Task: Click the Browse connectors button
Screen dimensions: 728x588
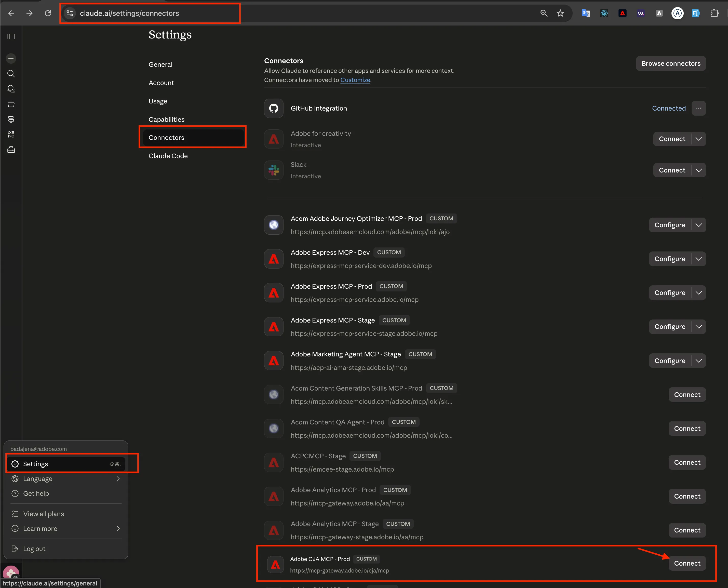Action: point(671,64)
